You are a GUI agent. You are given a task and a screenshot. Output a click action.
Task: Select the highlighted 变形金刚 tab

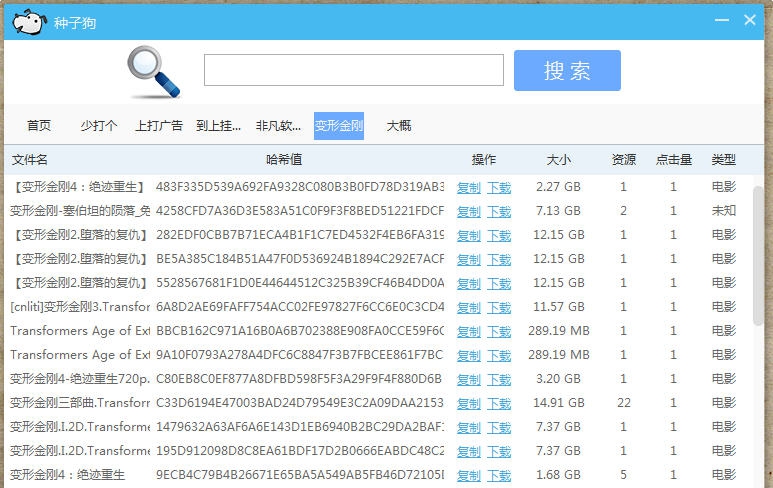[x=339, y=126]
